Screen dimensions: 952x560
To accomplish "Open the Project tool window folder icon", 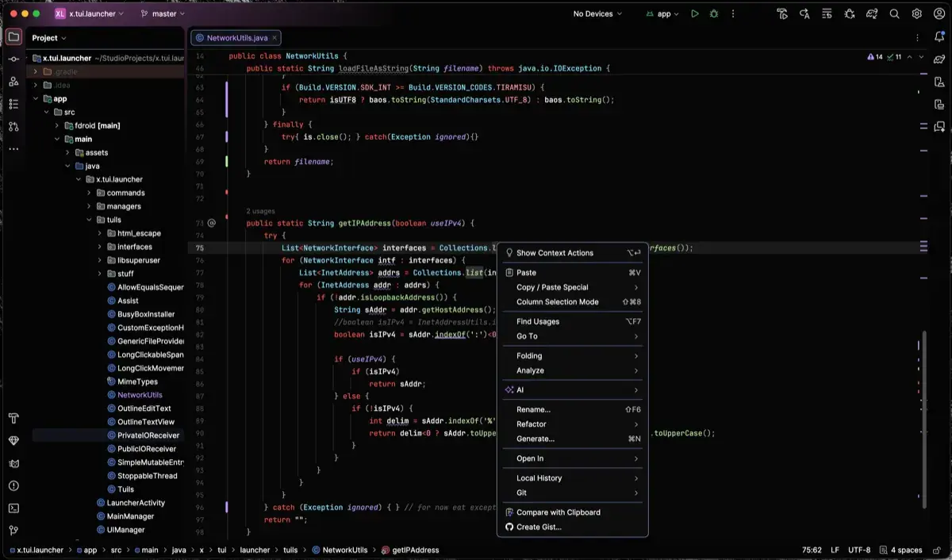I will (x=13, y=37).
